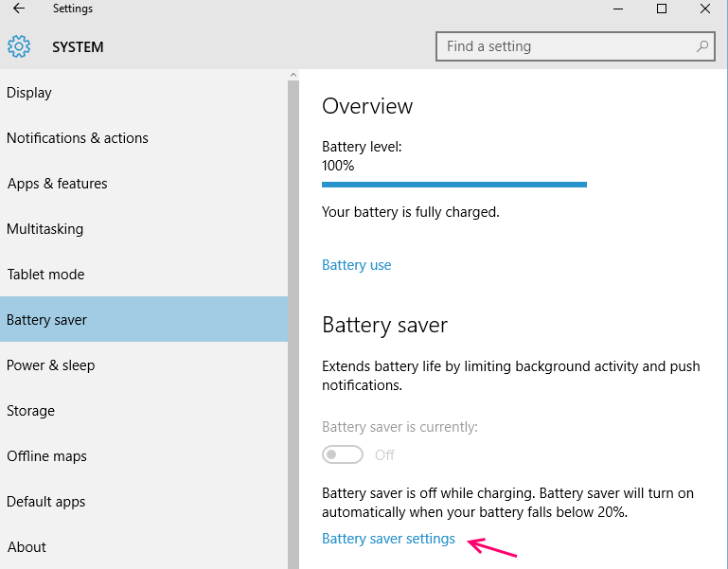
Task: Select Battery saver sidebar item
Action: pyautogui.click(x=144, y=319)
